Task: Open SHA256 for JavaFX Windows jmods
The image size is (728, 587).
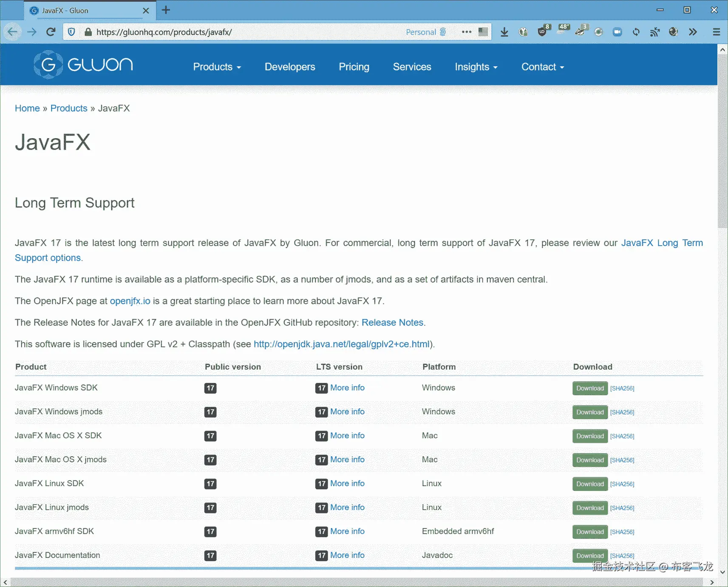Action: [x=622, y=412]
